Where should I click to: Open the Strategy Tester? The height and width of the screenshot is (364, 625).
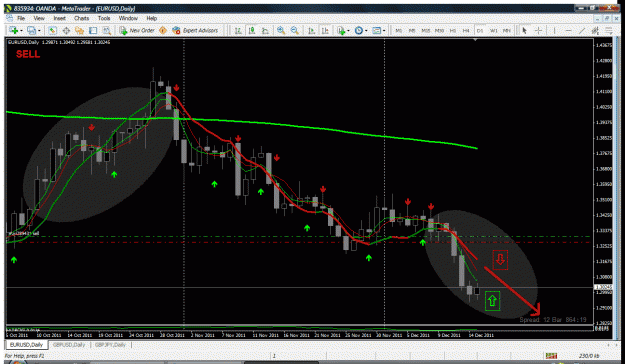(106, 30)
